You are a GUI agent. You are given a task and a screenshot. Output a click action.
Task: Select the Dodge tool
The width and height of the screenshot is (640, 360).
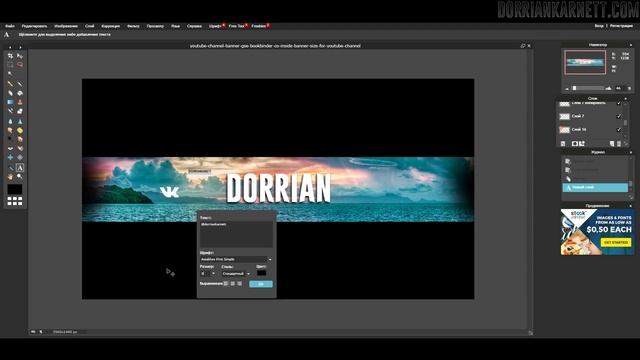[x=10, y=140]
